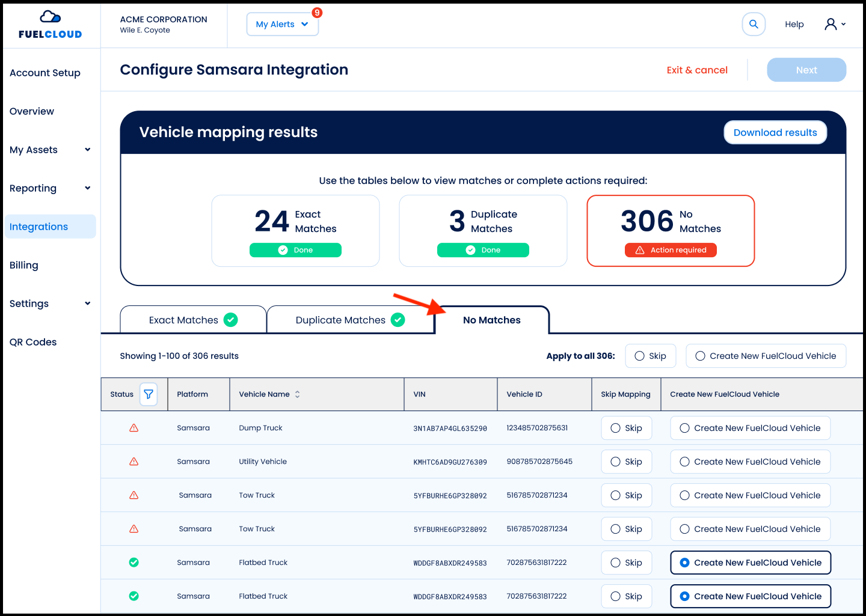Click the Exit & cancel link
The image size is (866, 616).
point(697,70)
